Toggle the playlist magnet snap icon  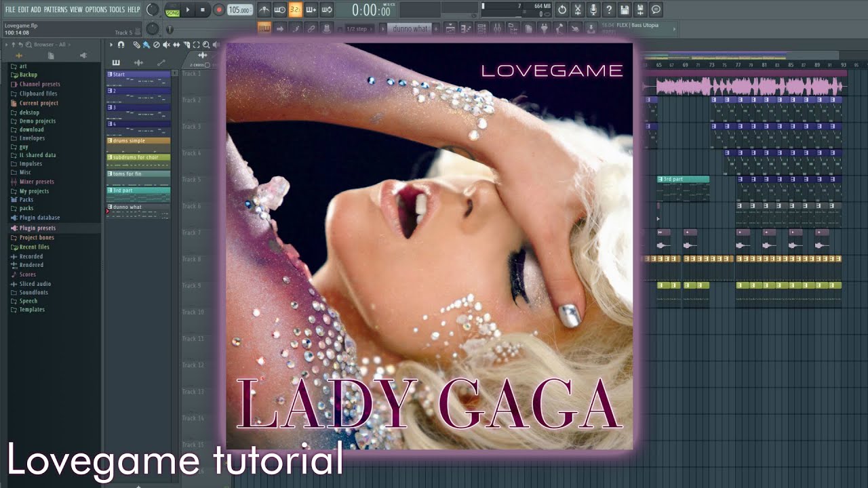(121, 45)
